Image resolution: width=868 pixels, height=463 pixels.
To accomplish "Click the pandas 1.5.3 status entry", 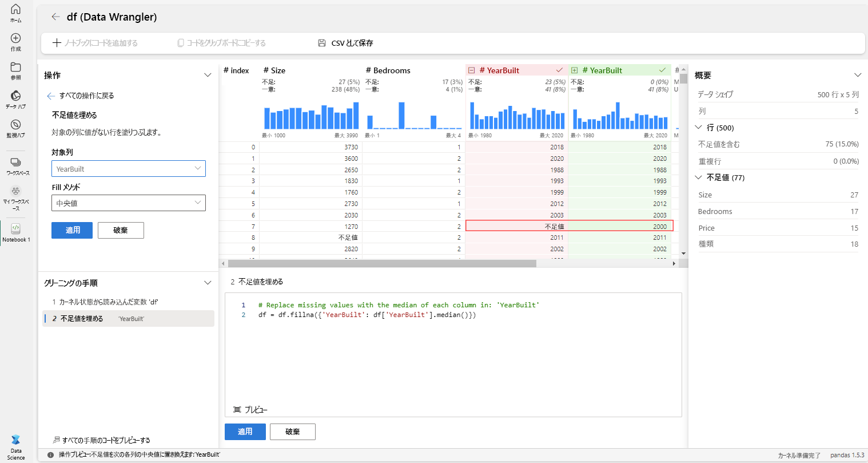I will coord(847,455).
